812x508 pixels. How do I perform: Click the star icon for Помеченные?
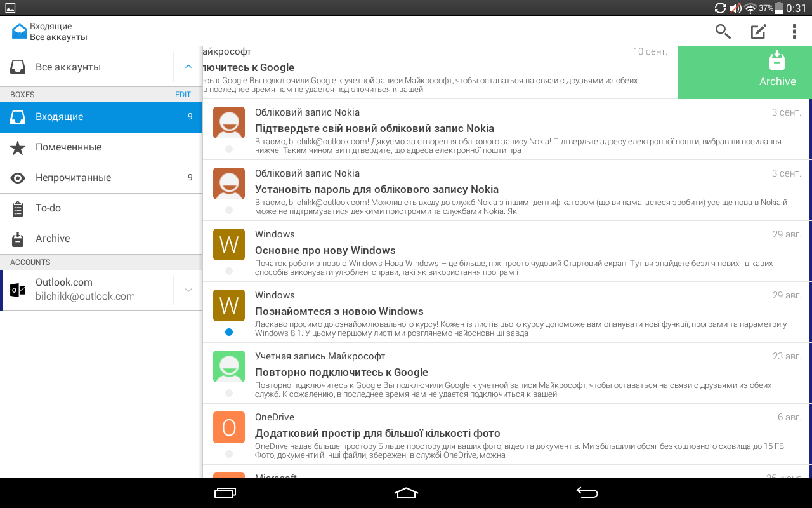pyautogui.click(x=18, y=147)
